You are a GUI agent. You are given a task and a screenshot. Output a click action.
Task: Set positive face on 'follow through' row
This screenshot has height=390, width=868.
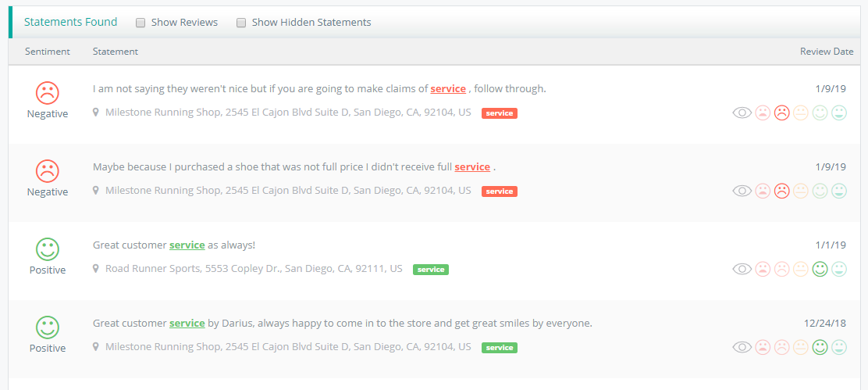pyautogui.click(x=820, y=113)
